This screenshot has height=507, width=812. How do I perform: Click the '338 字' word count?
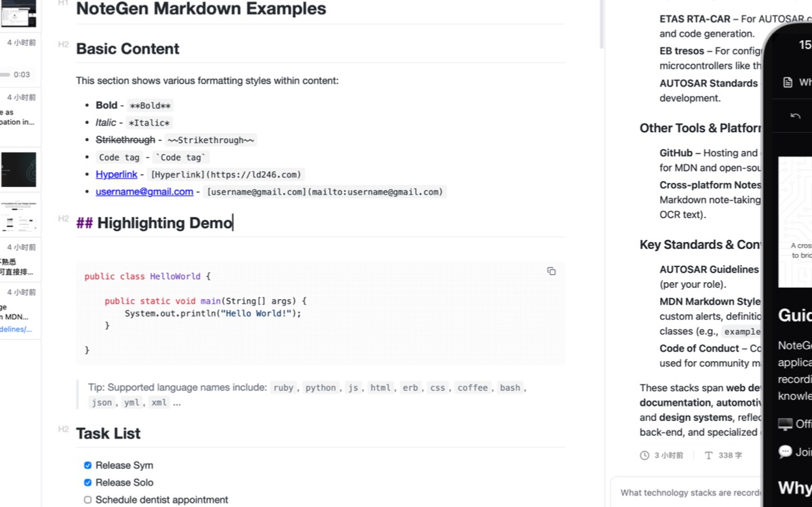(730, 455)
